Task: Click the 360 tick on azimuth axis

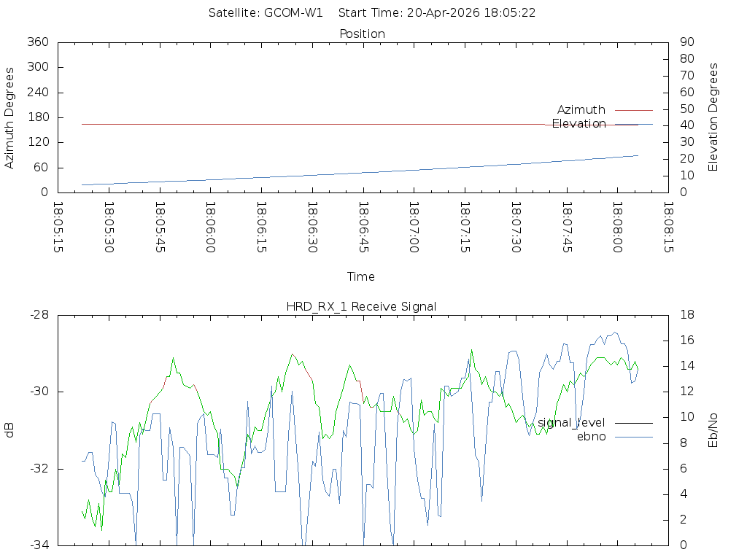Action: pos(37,42)
